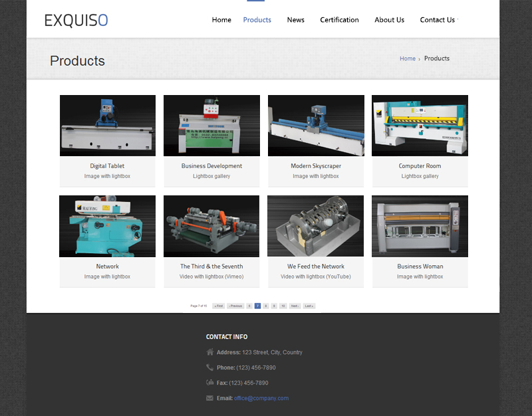Click the fax icon in Contact Info

click(x=210, y=383)
